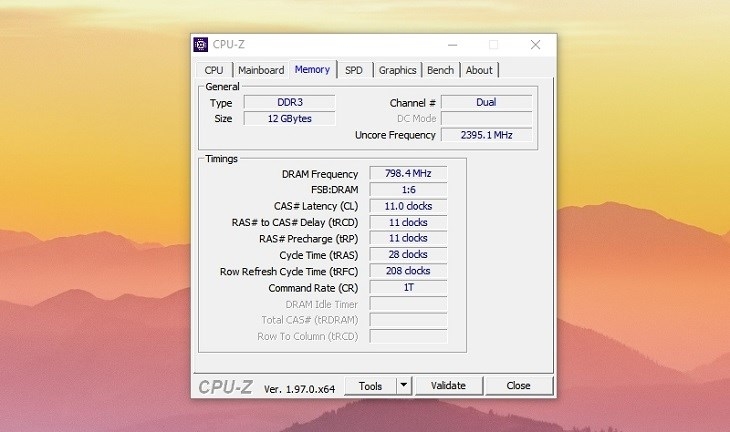
Task: Click the Validate button
Action: [x=448, y=386]
